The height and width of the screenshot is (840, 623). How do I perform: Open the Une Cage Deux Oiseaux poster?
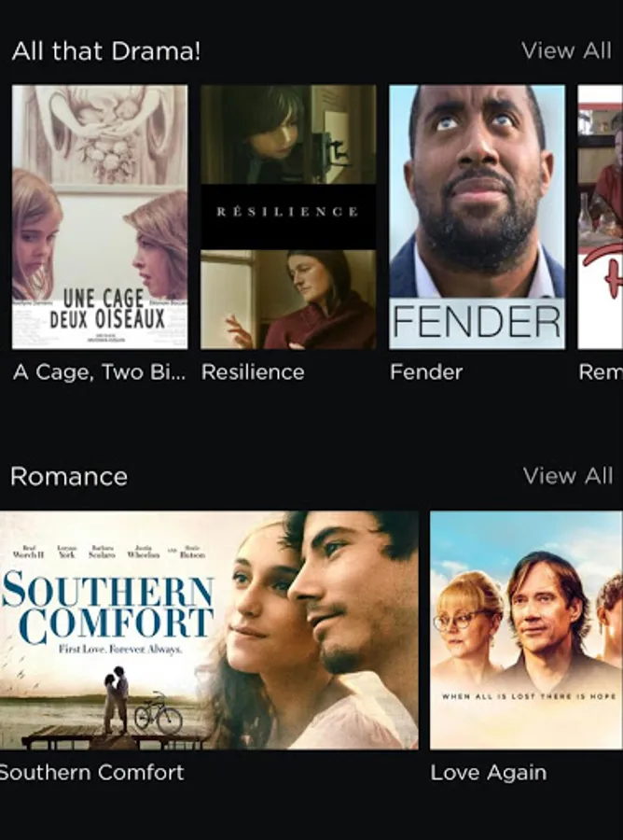100,217
